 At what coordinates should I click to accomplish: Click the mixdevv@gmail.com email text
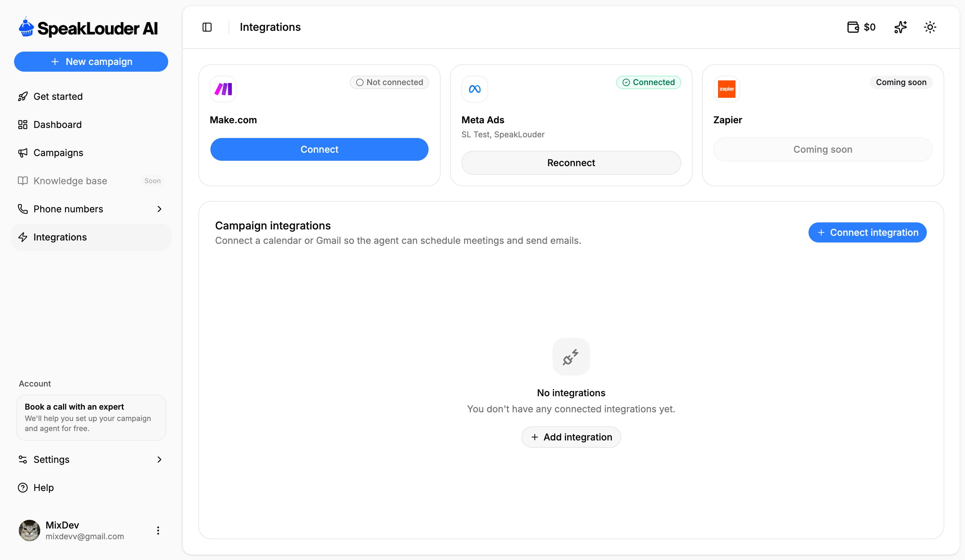click(85, 536)
